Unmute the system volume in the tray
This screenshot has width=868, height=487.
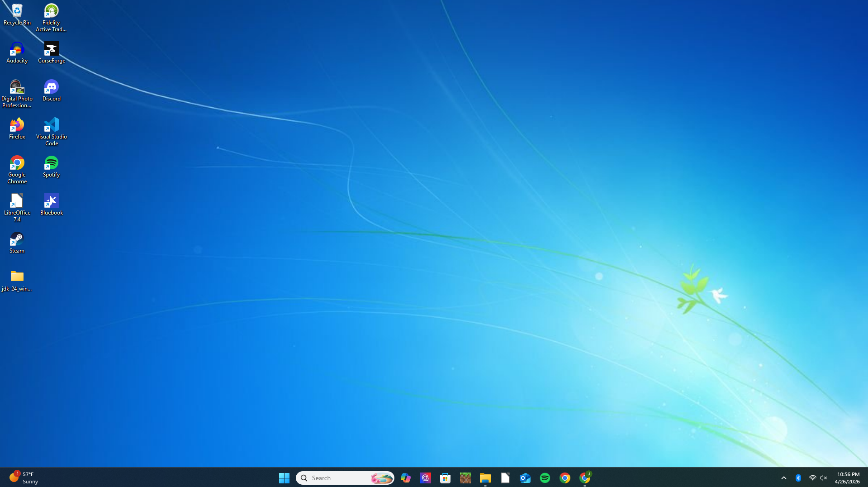coord(823,477)
